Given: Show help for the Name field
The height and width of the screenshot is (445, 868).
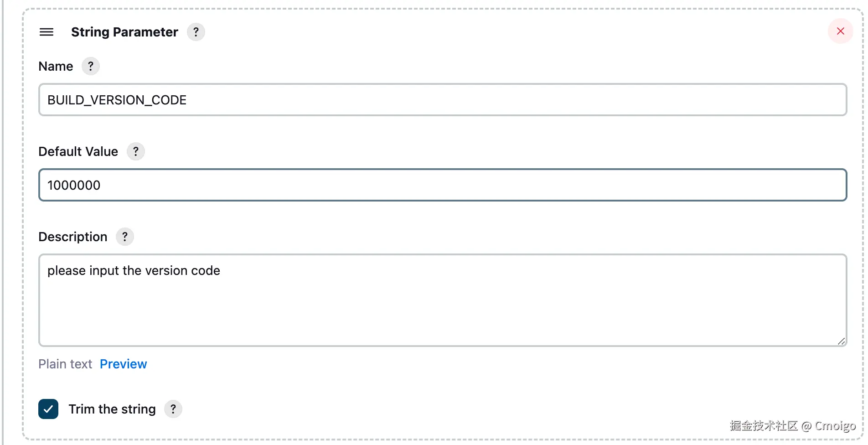Looking at the screenshot, I should point(91,67).
